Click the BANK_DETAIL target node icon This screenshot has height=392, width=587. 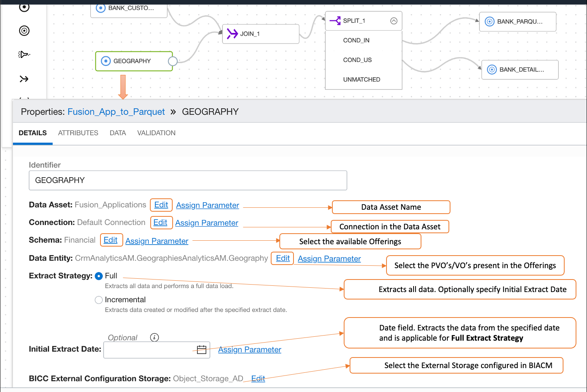tap(492, 69)
